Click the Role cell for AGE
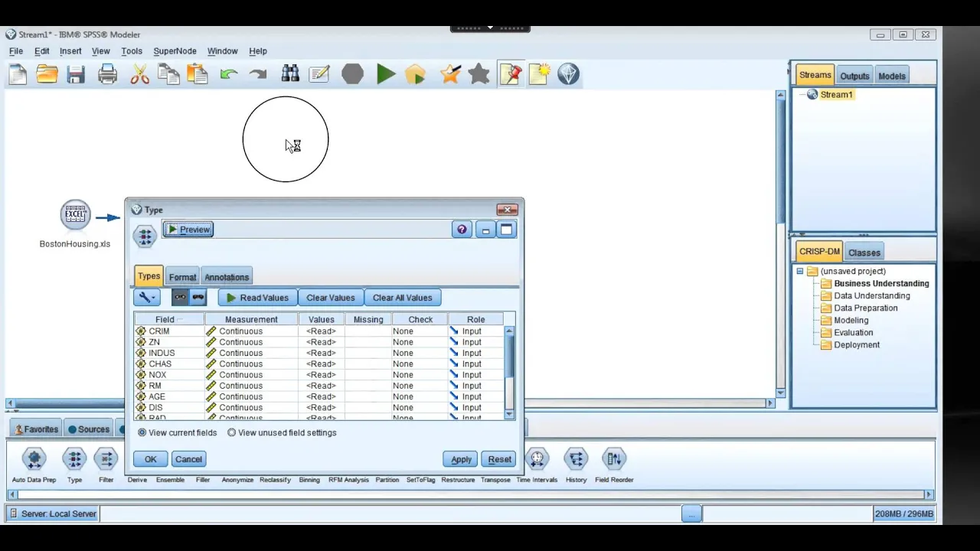 coord(475,396)
